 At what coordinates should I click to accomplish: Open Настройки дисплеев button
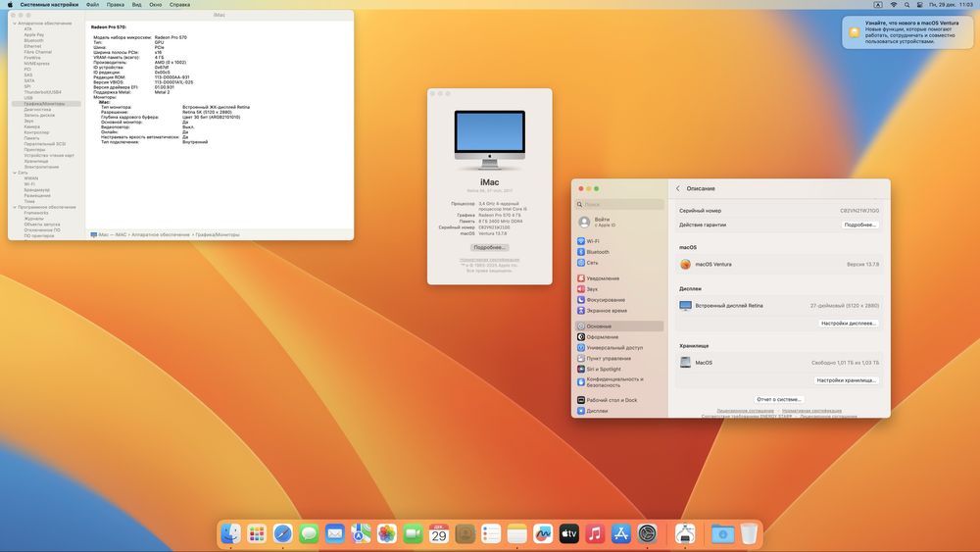point(849,324)
